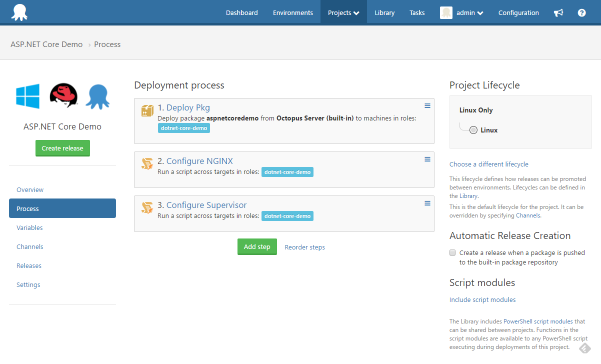This screenshot has height=364, width=601.
Task: Click the package icon on Deploy Pkg step
Action: 147,110
